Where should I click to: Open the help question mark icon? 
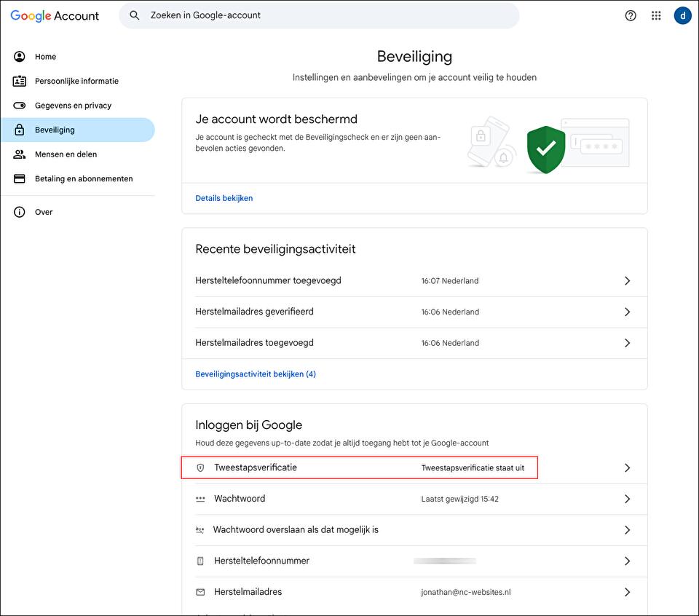coord(631,15)
